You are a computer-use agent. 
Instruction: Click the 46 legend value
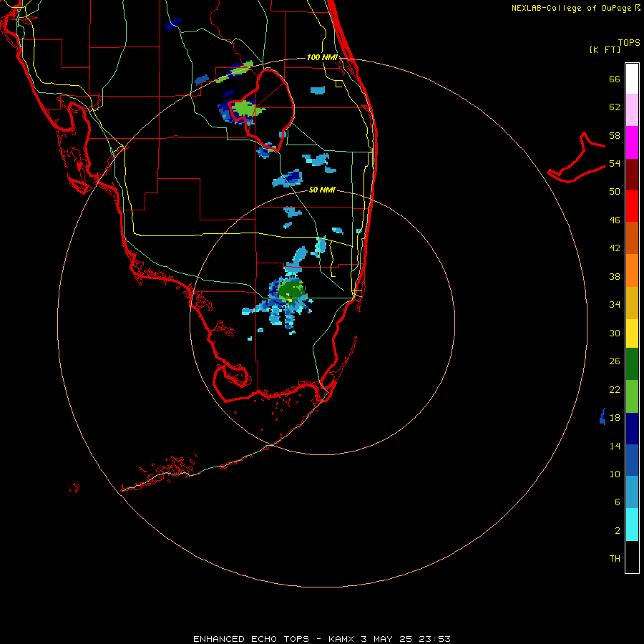pos(615,220)
